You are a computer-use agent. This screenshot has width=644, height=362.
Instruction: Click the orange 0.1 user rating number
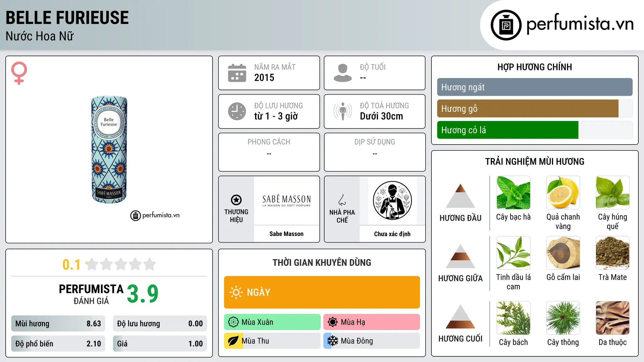(x=71, y=265)
